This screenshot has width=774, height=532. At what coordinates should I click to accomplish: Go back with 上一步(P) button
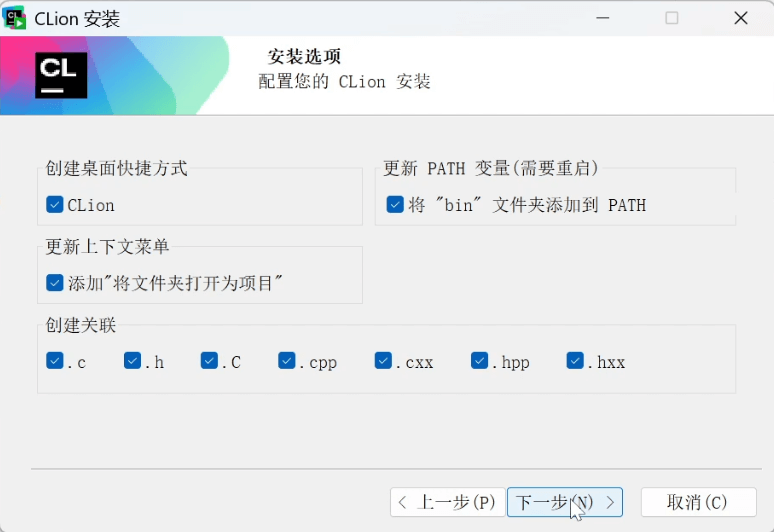(x=445, y=502)
